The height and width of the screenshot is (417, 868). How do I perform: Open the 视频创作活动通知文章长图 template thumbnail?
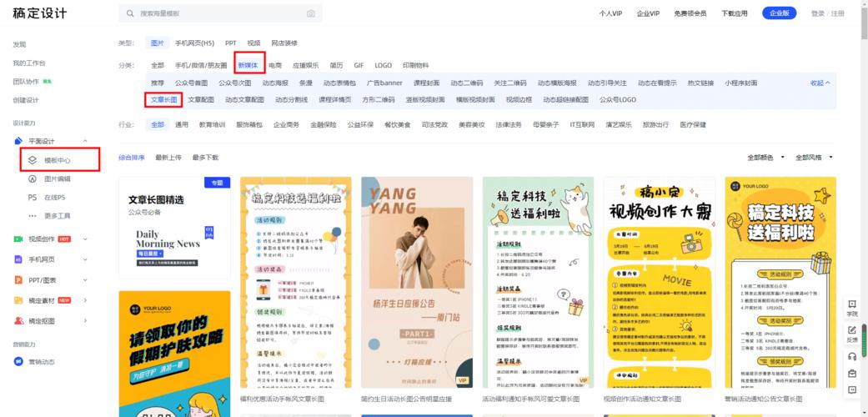659,283
